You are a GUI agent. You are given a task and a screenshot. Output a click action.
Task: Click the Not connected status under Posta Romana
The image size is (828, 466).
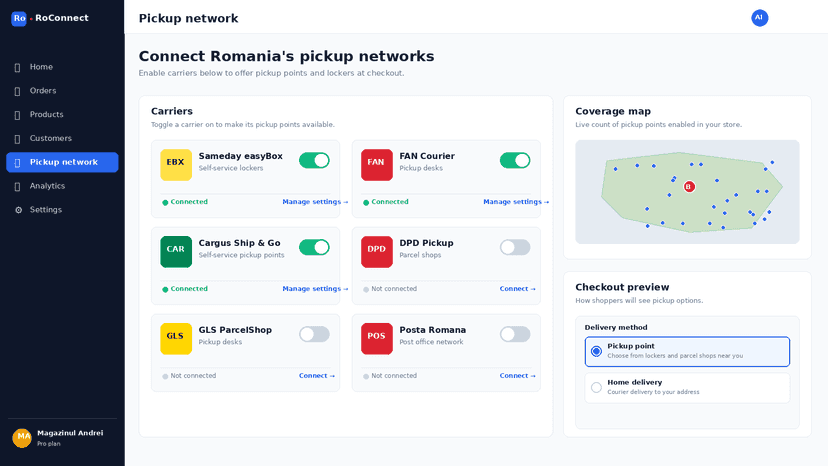click(390, 376)
